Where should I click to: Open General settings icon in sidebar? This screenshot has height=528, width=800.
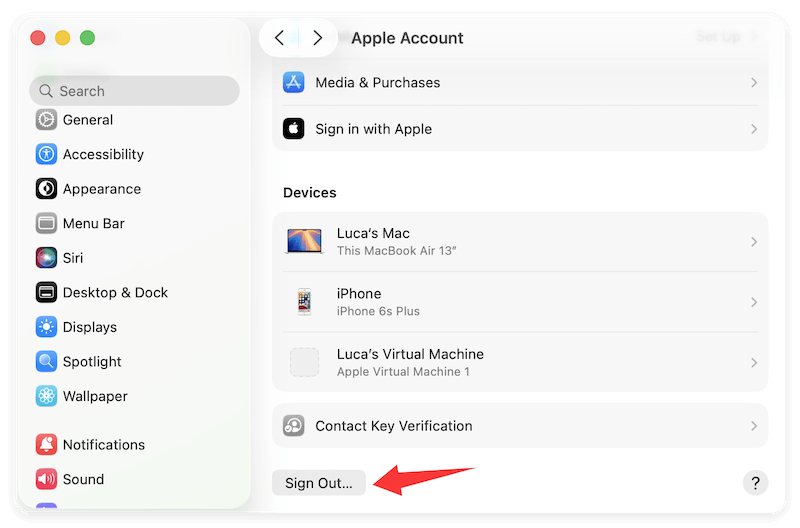46,120
